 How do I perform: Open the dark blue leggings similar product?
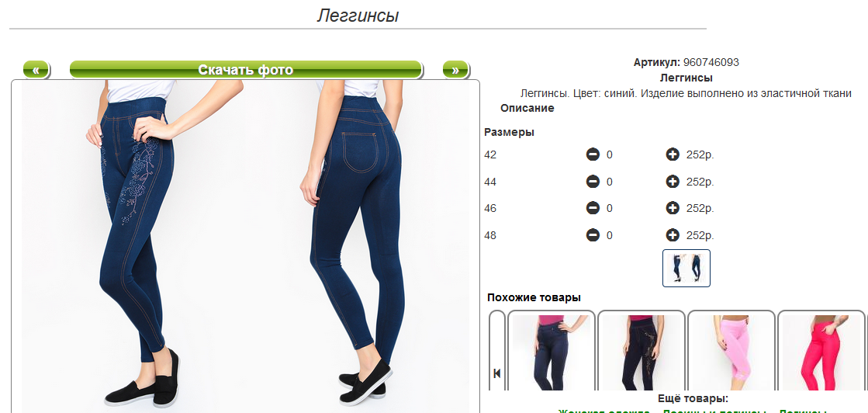(552, 352)
